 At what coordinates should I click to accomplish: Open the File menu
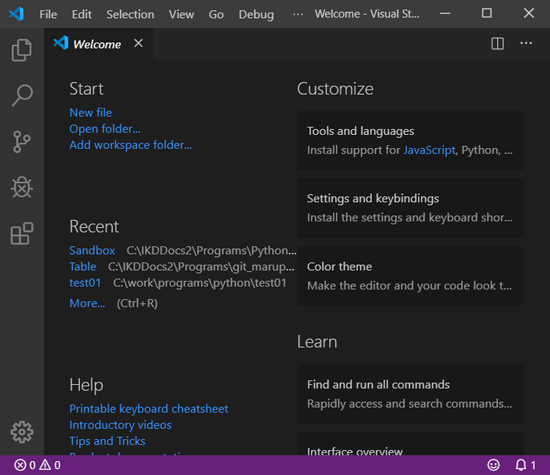click(x=48, y=14)
